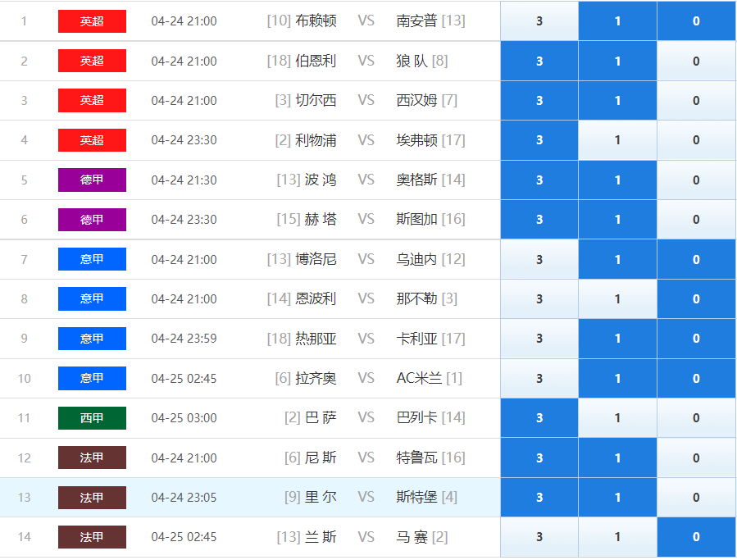737x560 pixels.
Task: Click the 西甲 badge in row 11
Action: tap(92, 418)
